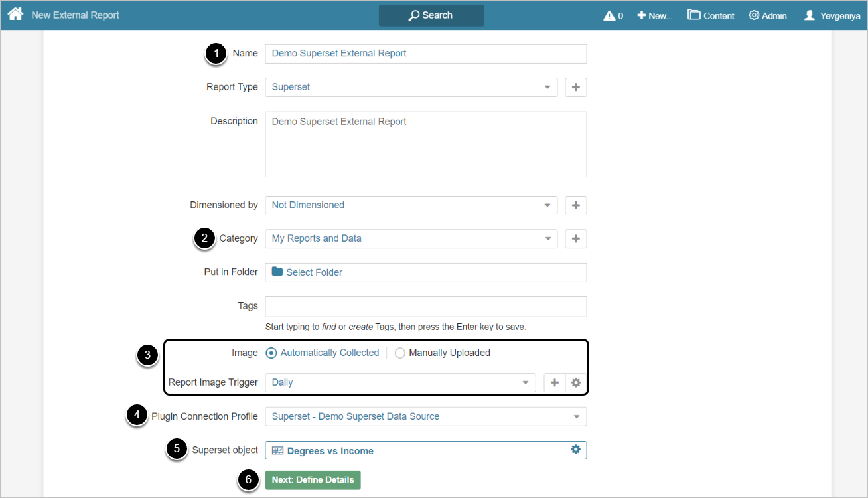
Task: Click the plus icon next to Category
Action: 575,238
